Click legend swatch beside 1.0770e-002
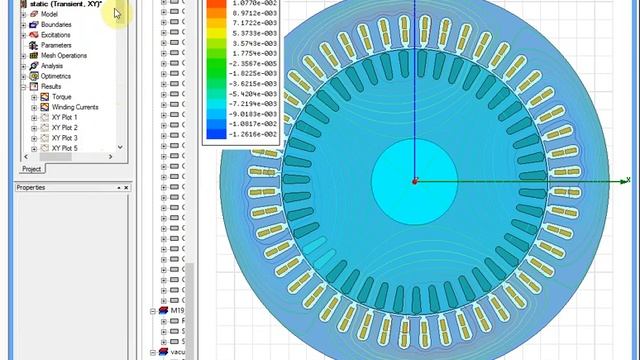This screenshot has height=360, width=640. 216,3
